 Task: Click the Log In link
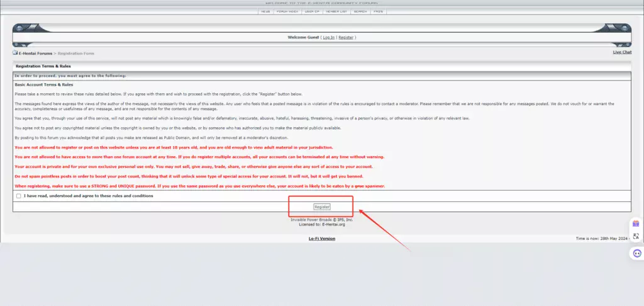[x=328, y=37]
